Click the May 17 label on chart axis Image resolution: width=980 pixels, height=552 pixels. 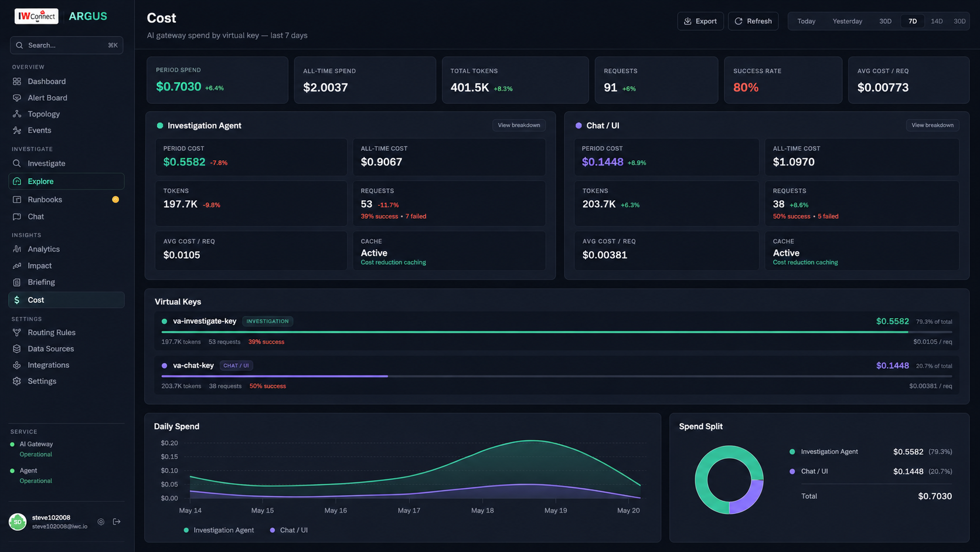pos(409,511)
